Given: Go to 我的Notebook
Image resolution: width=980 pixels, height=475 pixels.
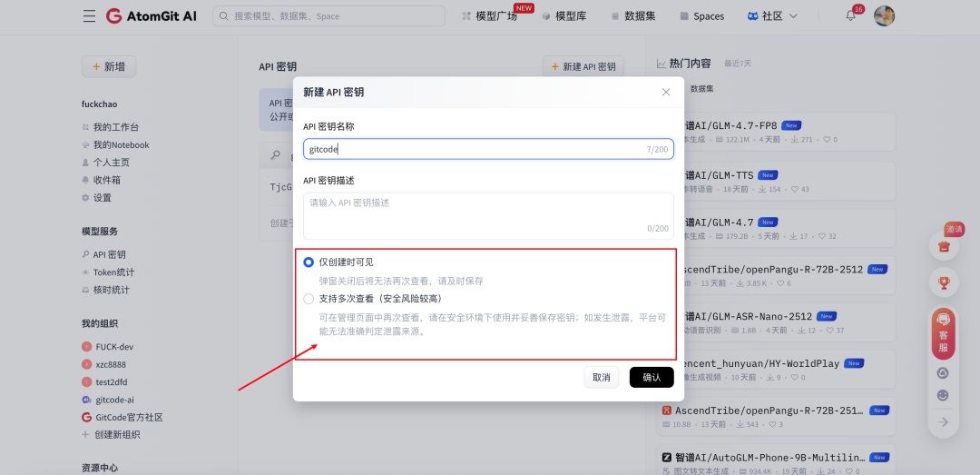Looking at the screenshot, I should 115,144.
